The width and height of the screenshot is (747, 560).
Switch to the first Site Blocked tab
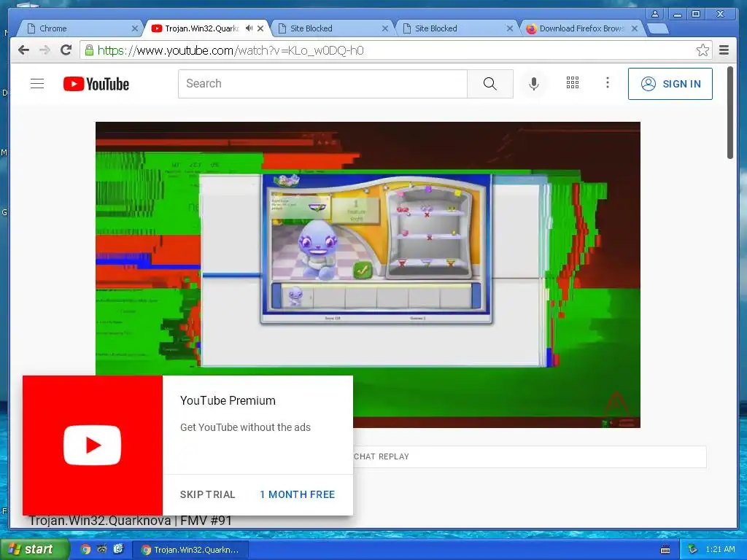tap(332, 28)
